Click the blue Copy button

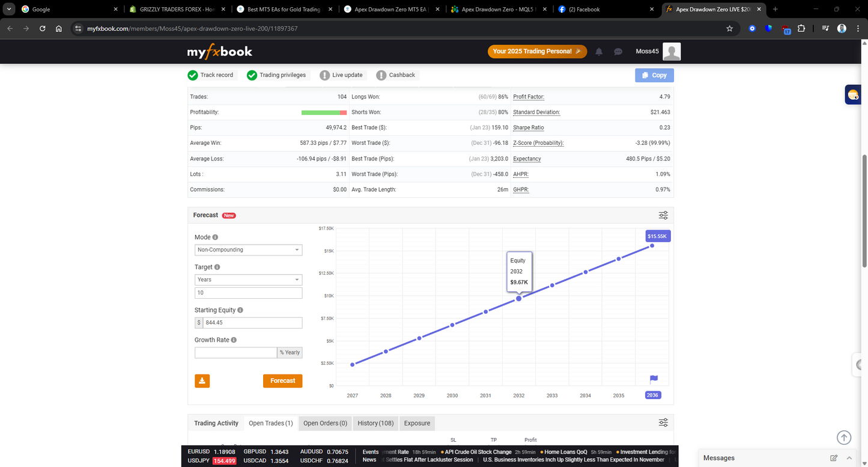(654, 75)
